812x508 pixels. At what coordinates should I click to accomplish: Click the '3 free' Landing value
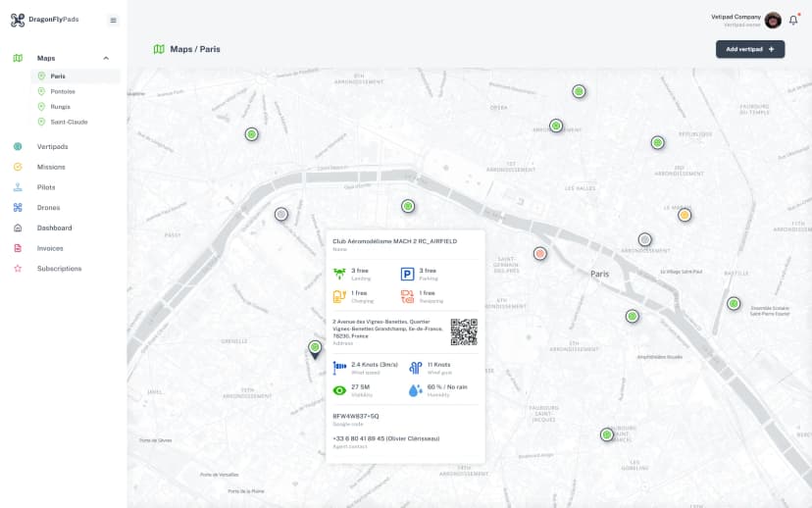360,271
